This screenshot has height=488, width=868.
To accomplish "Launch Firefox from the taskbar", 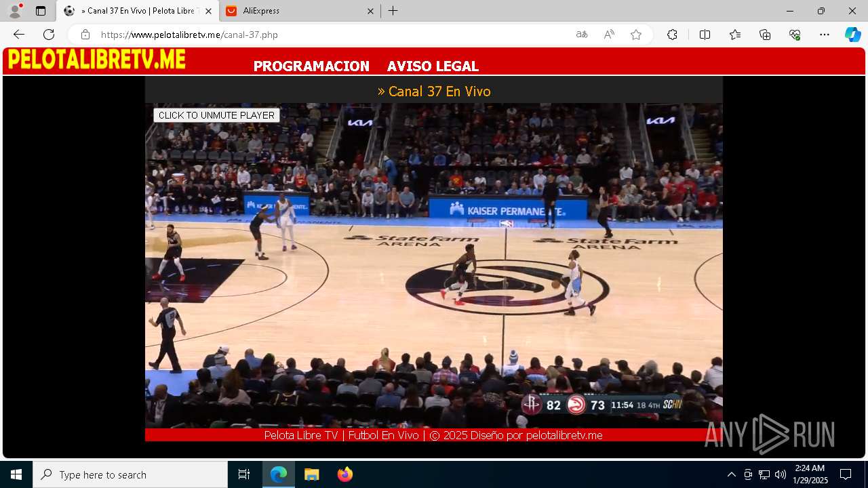I will 344,474.
